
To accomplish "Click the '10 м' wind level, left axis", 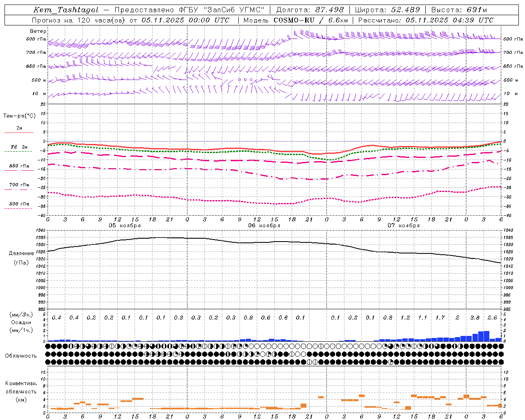I will (39, 94).
